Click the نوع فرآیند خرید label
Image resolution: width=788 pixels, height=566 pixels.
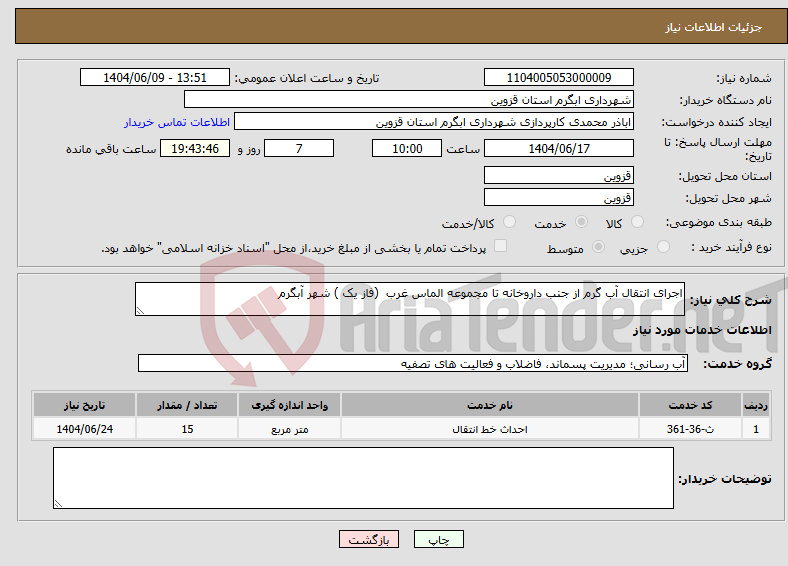point(731,247)
